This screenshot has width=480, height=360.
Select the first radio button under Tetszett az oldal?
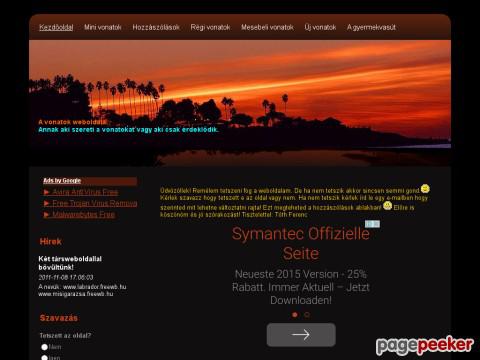pyautogui.click(x=44, y=347)
